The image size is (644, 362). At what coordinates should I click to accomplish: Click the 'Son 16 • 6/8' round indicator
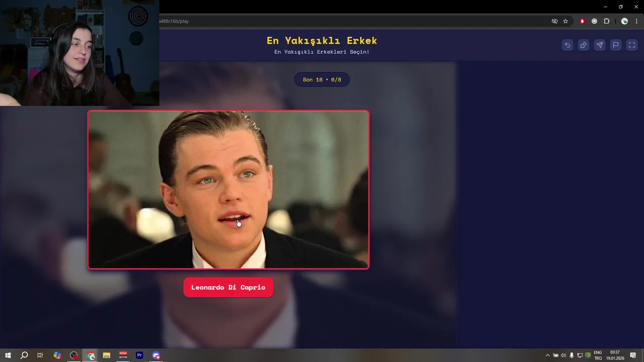[x=322, y=79]
